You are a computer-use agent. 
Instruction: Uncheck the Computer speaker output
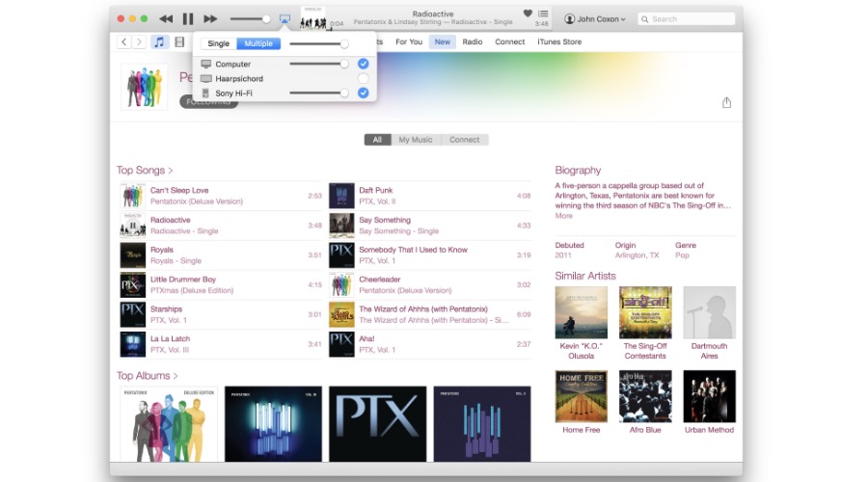364,64
